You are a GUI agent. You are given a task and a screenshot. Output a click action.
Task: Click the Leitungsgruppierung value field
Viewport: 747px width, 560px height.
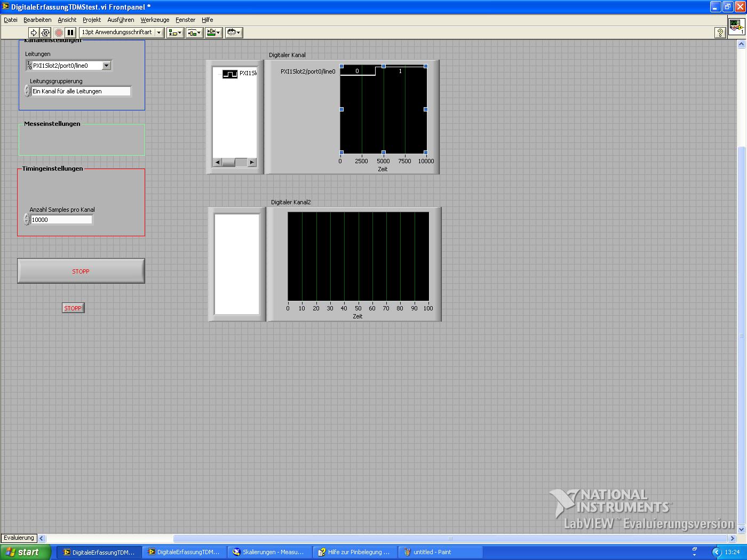81,91
